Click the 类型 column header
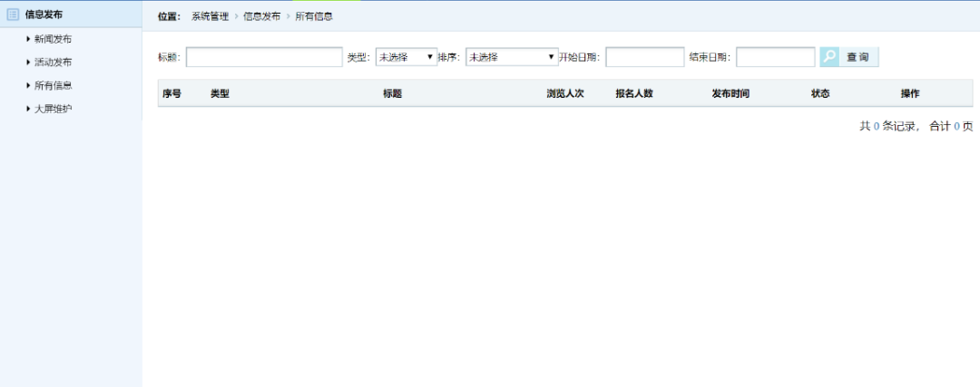Image resolution: width=980 pixels, height=387 pixels. point(220,93)
